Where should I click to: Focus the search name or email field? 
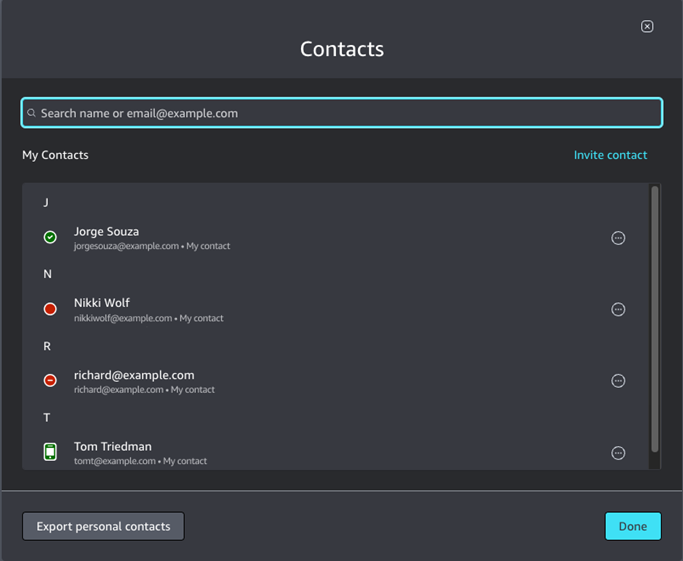pyautogui.click(x=340, y=113)
